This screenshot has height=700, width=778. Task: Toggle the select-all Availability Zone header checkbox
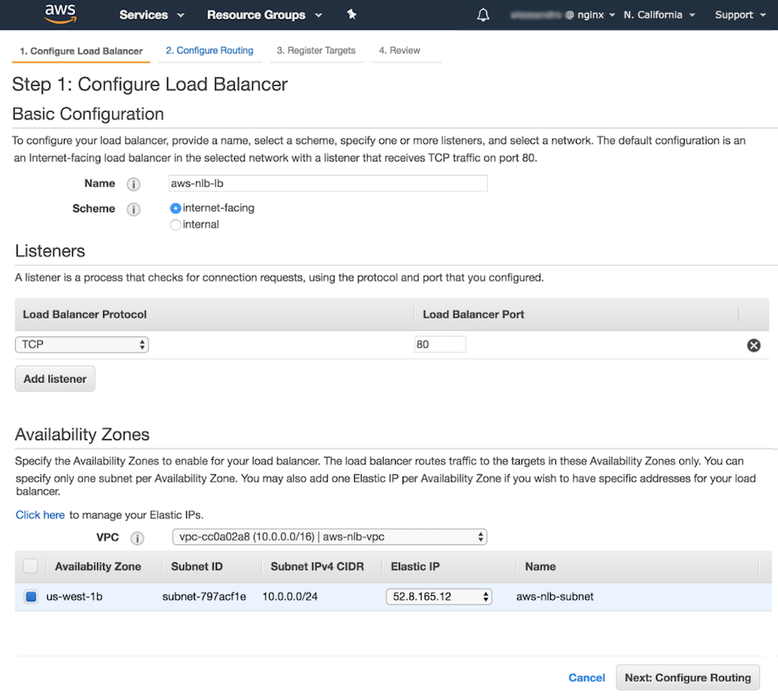[x=30, y=566]
